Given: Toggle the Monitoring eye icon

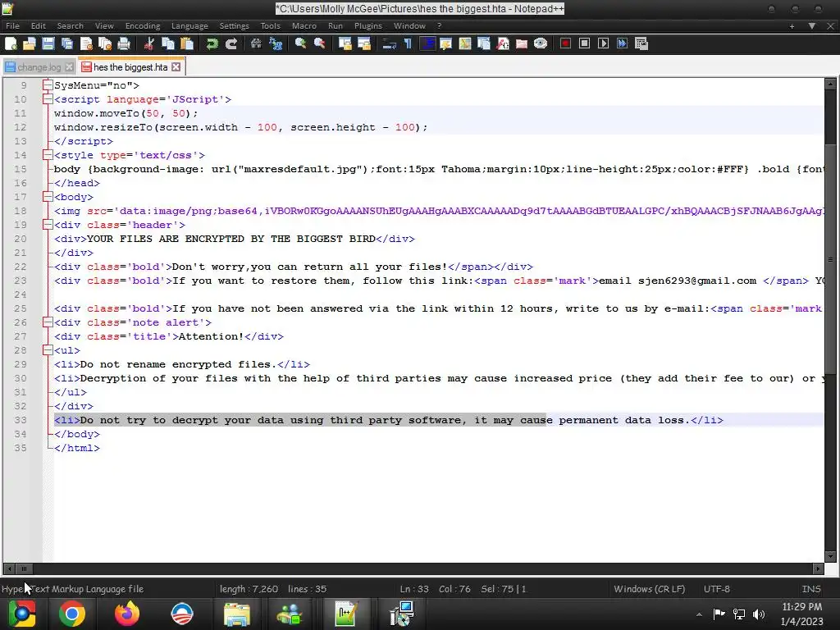Looking at the screenshot, I should (541, 44).
